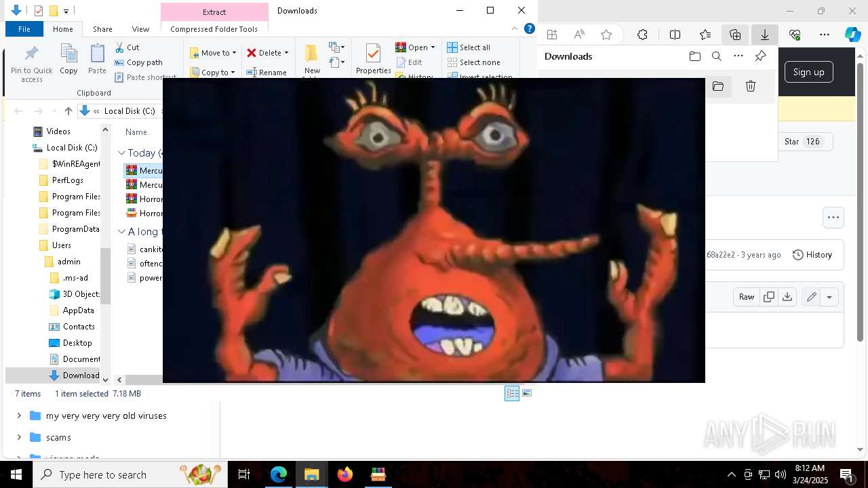
Task: Switch to the View ribbon tab
Action: pyautogui.click(x=140, y=29)
